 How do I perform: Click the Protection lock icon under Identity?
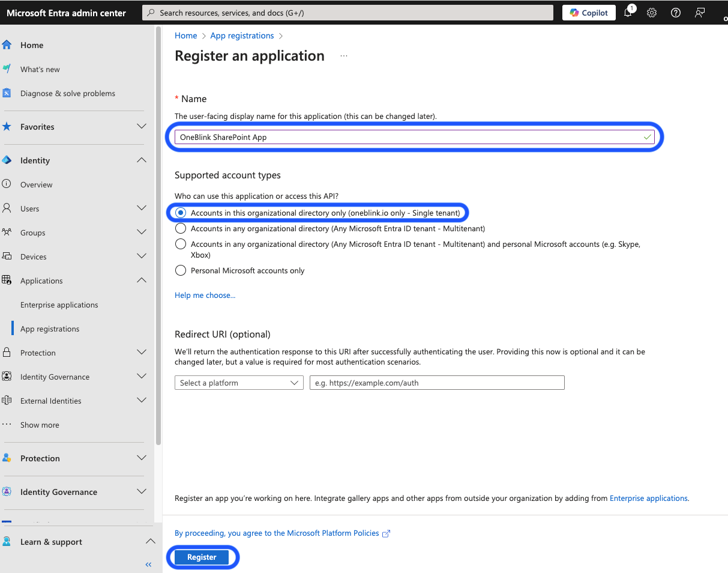click(7, 353)
